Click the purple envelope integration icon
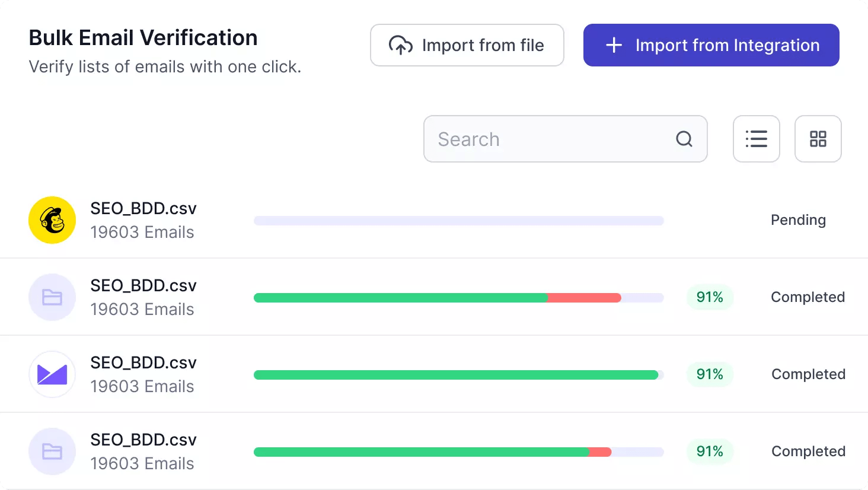The width and height of the screenshot is (868, 490). [52, 374]
